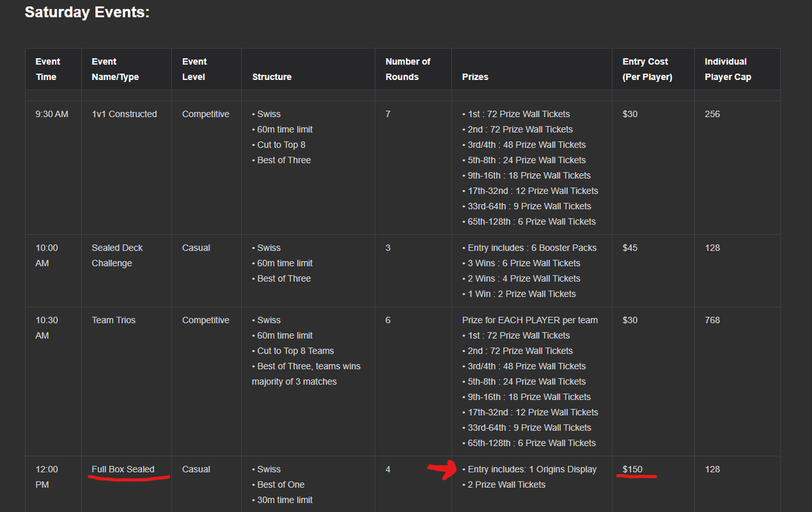Click '$30' entry cost for 1v1 Constructed

[x=630, y=114]
